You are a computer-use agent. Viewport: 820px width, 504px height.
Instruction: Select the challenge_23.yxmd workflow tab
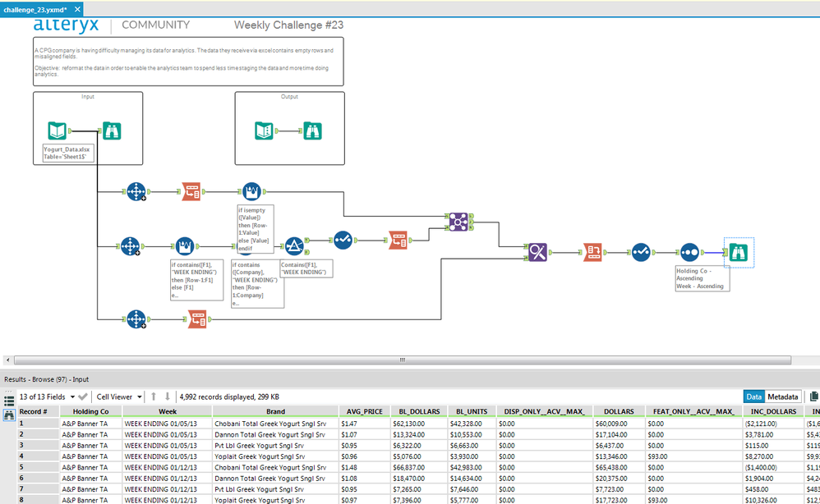click(34, 9)
